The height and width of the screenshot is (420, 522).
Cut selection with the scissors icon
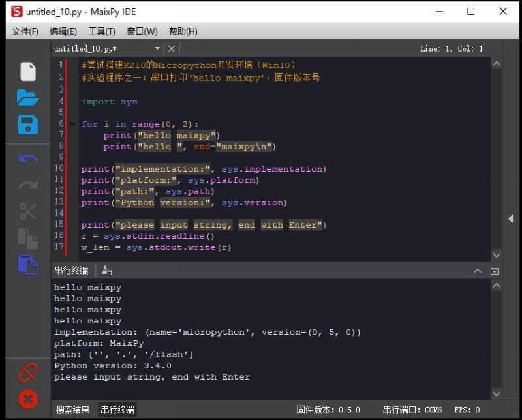point(28,211)
